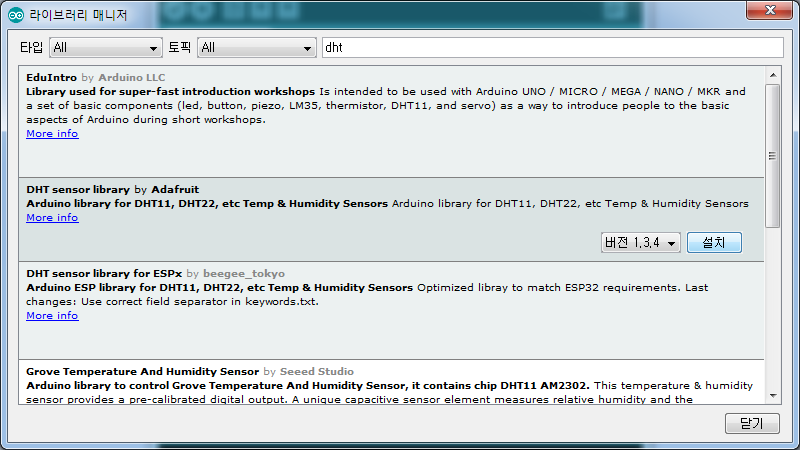This screenshot has width=800, height=451.
Task: Click the scrollbar up arrow
Action: tap(773, 76)
